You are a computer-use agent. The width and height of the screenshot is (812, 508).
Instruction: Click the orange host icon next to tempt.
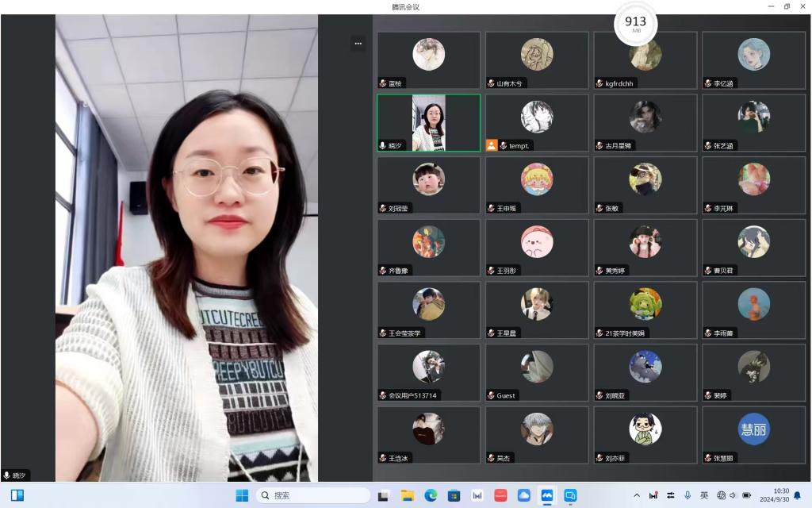click(x=492, y=145)
